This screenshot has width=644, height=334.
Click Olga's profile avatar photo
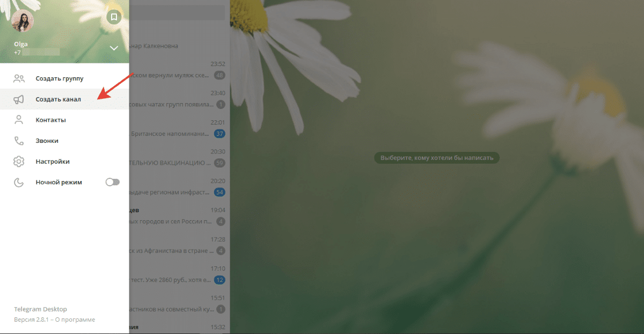coord(23,20)
